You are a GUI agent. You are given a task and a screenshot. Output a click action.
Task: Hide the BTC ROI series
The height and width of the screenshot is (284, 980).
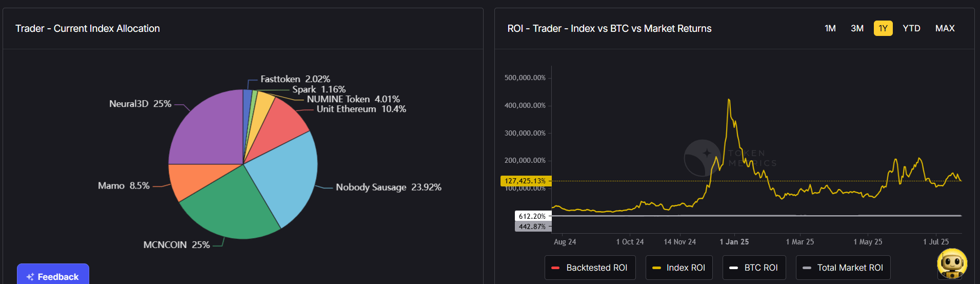click(754, 268)
